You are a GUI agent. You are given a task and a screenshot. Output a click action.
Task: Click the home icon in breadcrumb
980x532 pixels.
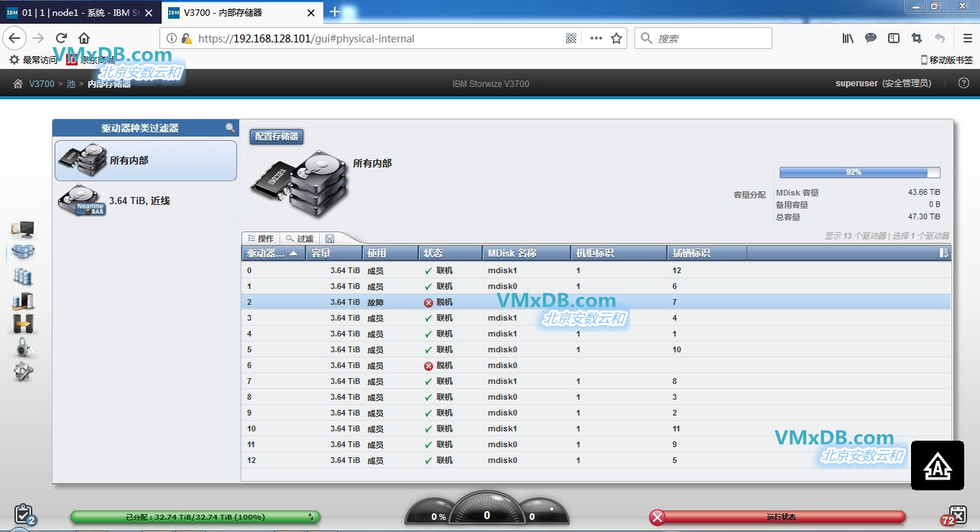point(18,84)
